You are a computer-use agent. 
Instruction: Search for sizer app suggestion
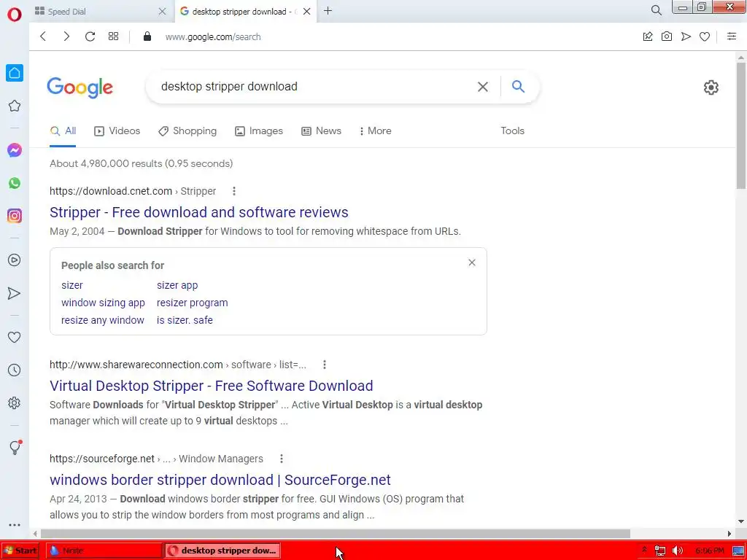coord(177,285)
